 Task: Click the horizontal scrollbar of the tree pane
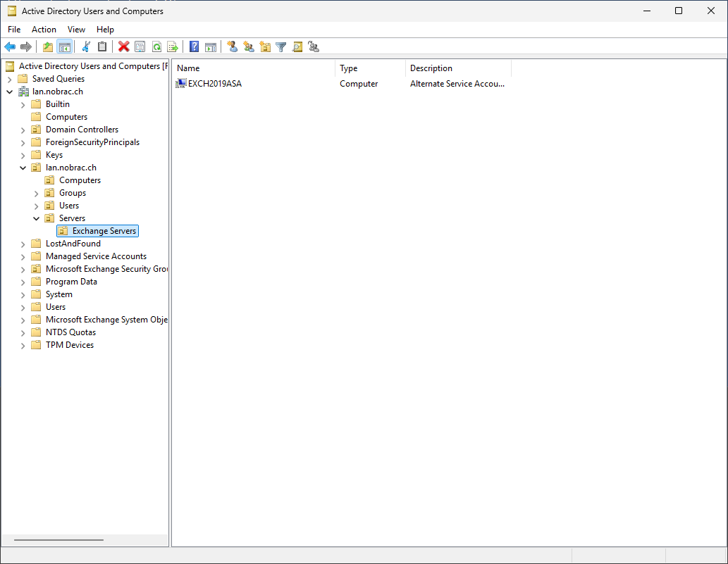(x=59, y=540)
